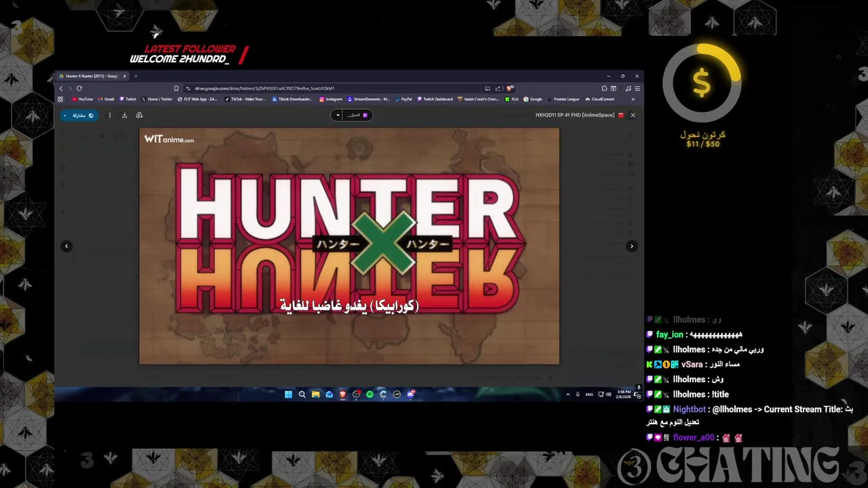The height and width of the screenshot is (488, 868).
Task: Go back using browser back arrow
Action: point(61,88)
